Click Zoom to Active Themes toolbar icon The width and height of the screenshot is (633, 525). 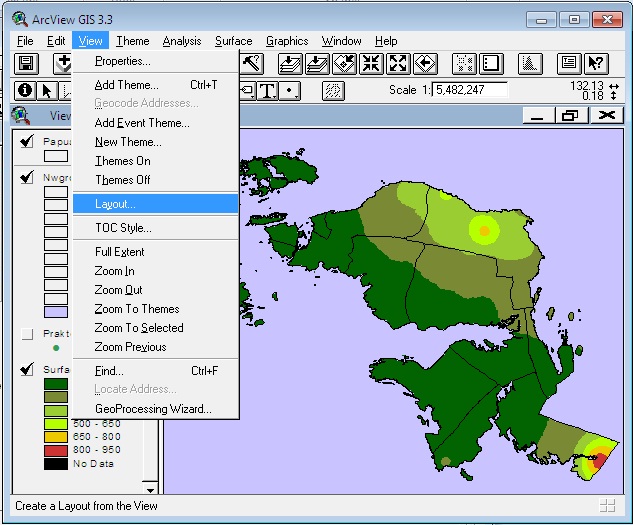317,64
